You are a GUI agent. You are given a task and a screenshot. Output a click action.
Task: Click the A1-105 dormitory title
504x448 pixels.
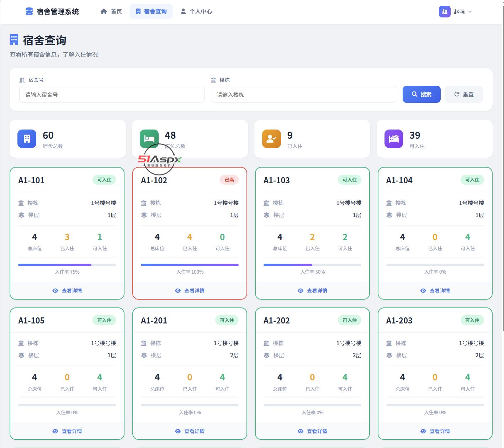pyautogui.click(x=31, y=321)
